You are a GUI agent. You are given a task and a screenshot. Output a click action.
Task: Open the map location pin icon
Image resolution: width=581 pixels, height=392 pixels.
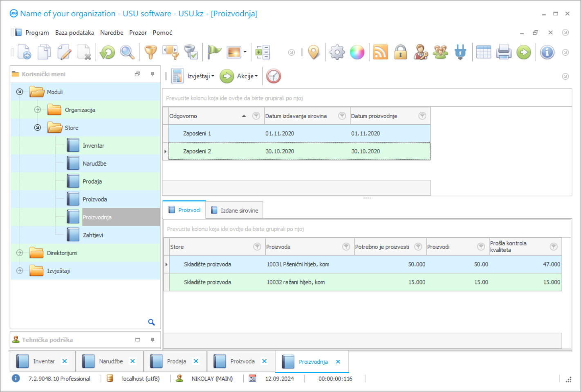[314, 52]
